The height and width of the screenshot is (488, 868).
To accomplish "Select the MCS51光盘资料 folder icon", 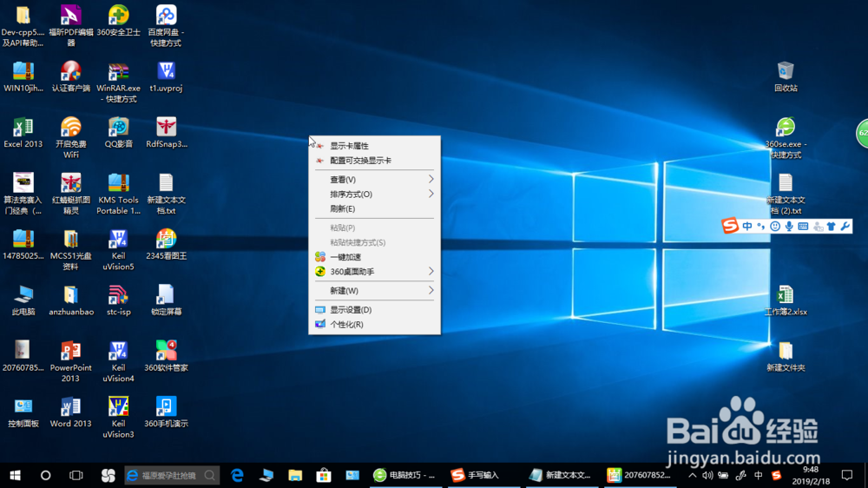I will [x=71, y=249].
